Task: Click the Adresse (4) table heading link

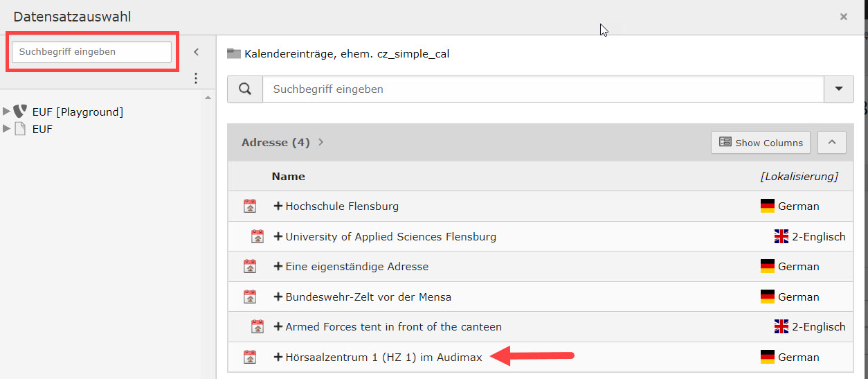Action: click(x=275, y=143)
